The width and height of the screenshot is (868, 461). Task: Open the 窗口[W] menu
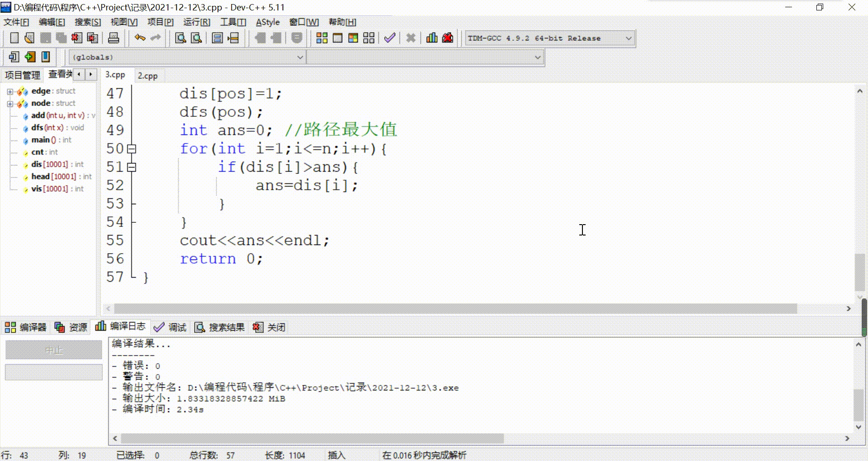tap(304, 22)
